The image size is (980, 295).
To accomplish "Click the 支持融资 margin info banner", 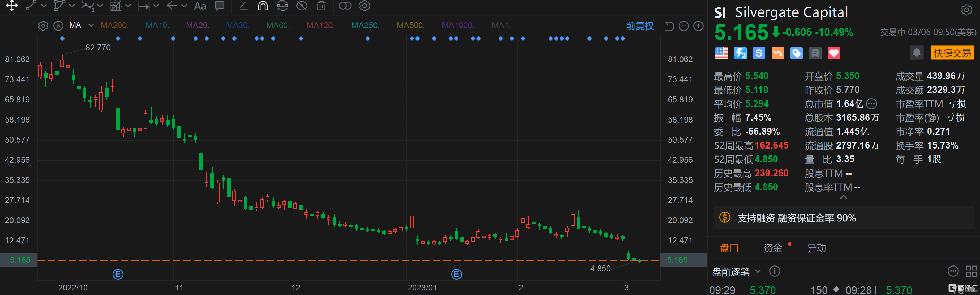I will (x=844, y=218).
